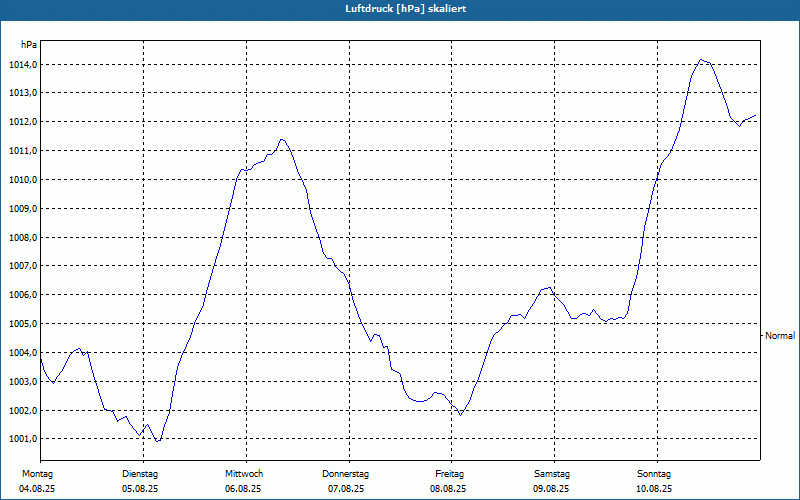Click the date 10.08.25

pos(654,489)
